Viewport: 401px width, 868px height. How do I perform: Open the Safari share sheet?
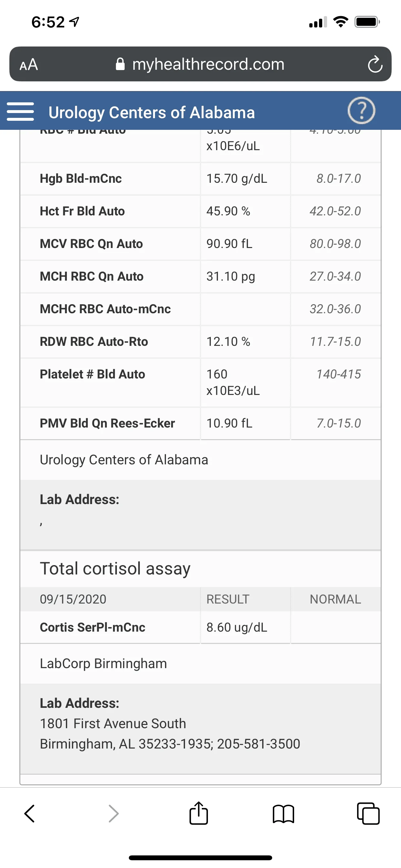tap(199, 813)
